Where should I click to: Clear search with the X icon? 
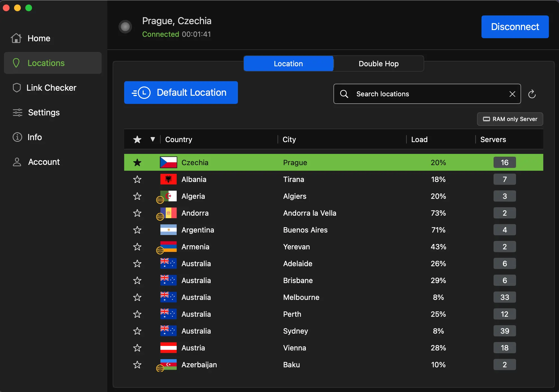point(512,94)
